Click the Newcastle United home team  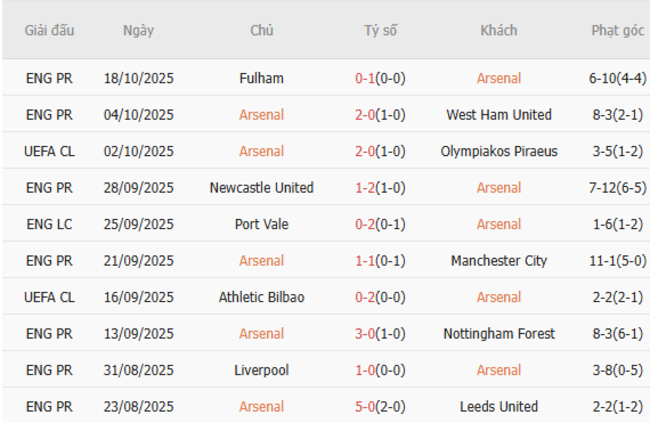point(262,188)
